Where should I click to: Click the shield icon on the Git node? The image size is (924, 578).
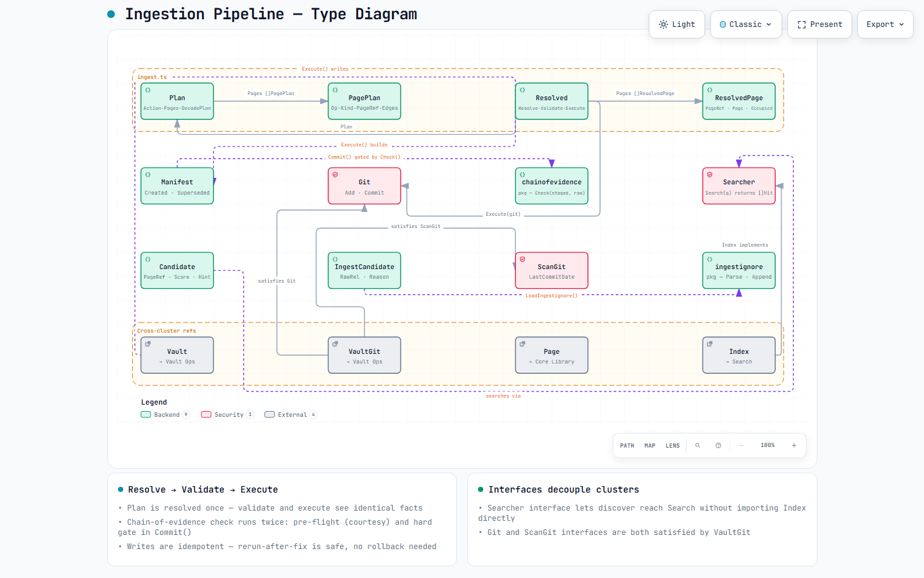tap(335, 175)
